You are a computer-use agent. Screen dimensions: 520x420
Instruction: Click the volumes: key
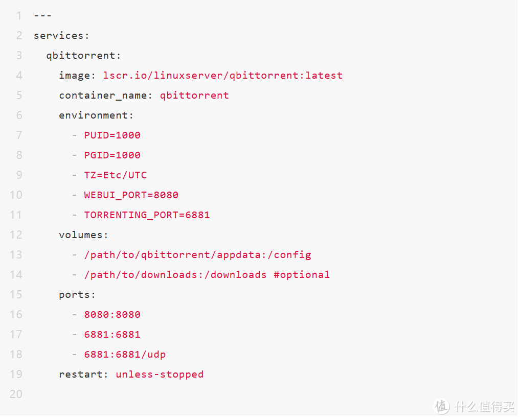coord(83,235)
